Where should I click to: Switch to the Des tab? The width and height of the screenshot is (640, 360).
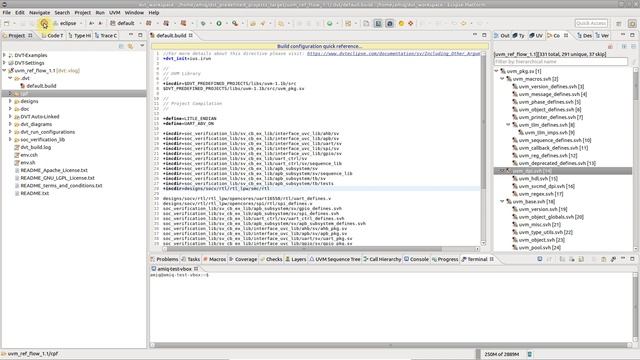584,36
